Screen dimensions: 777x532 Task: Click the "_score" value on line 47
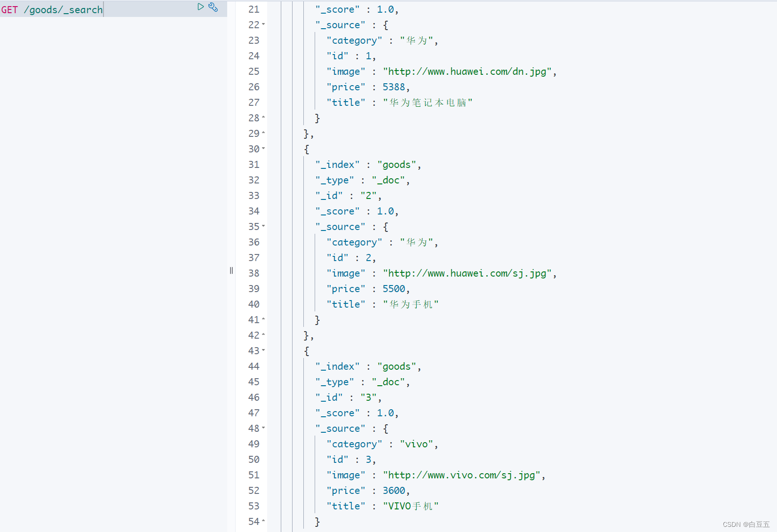click(385, 413)
